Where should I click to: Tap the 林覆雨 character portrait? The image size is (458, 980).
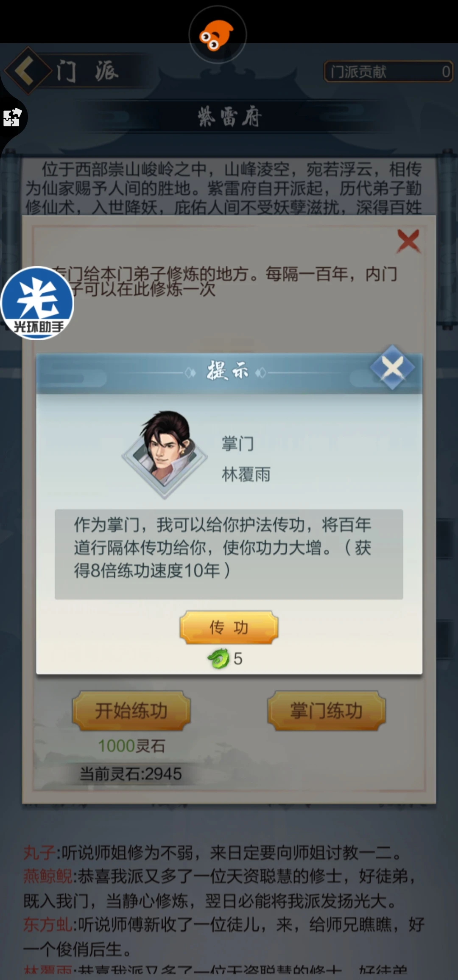pyautogui.click(x=165, y=454)
